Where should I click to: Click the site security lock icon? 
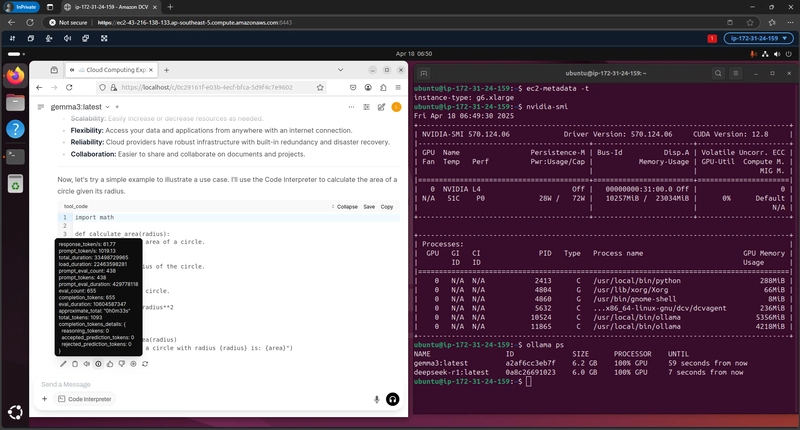coord(113,87)
